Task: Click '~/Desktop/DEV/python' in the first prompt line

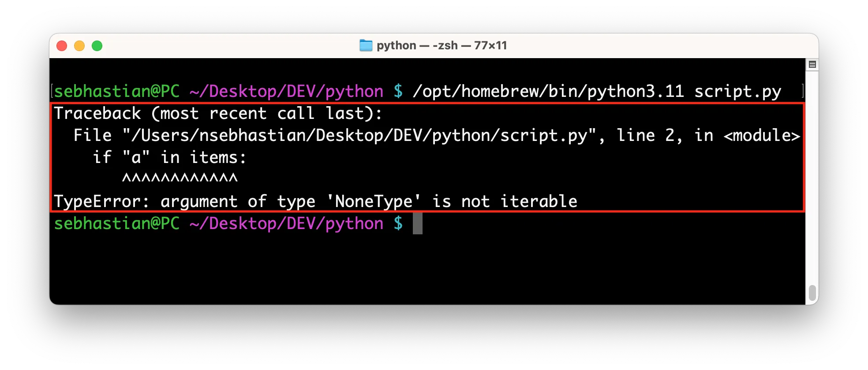Action: pos(287,92)
